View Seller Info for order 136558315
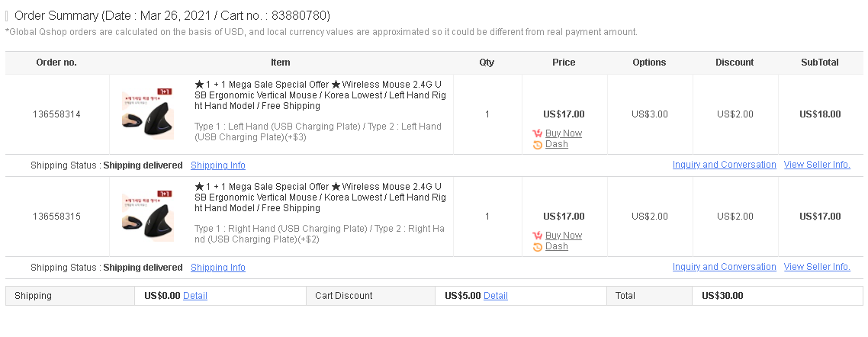Image resolution: width=868 pixels, height=337 pixels. 817,268
